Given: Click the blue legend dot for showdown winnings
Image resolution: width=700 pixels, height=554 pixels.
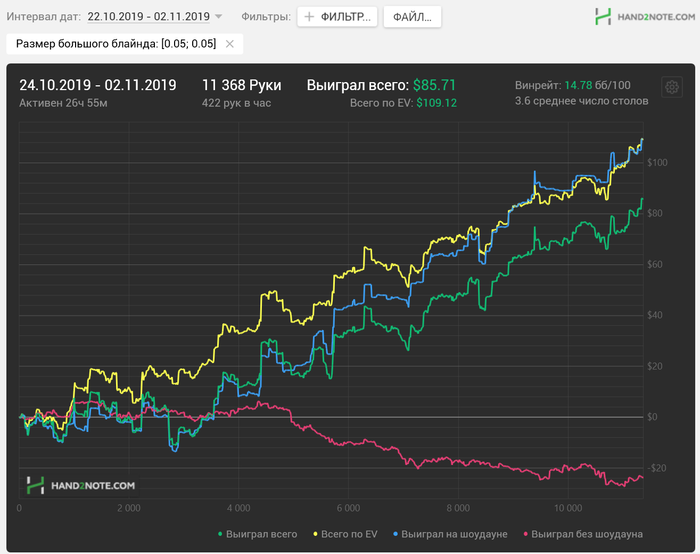Looking at the screenshot, I should point(395,534).
